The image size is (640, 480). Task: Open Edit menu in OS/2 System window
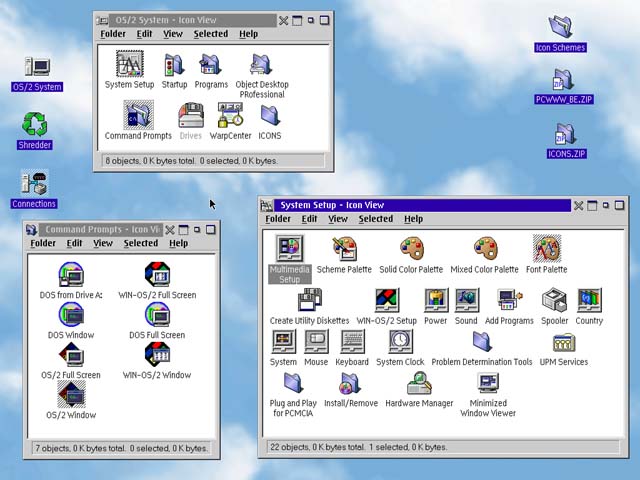point(144,34)
